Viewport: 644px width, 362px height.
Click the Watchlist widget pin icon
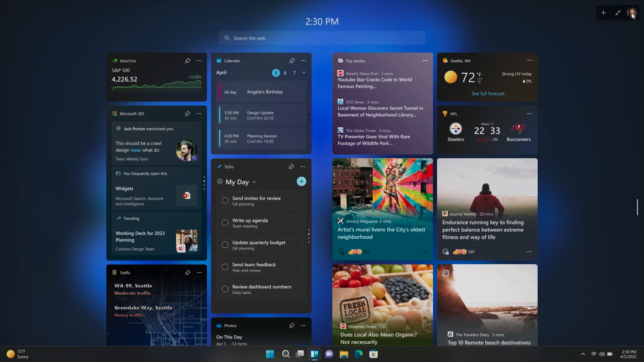coord(186,61)
